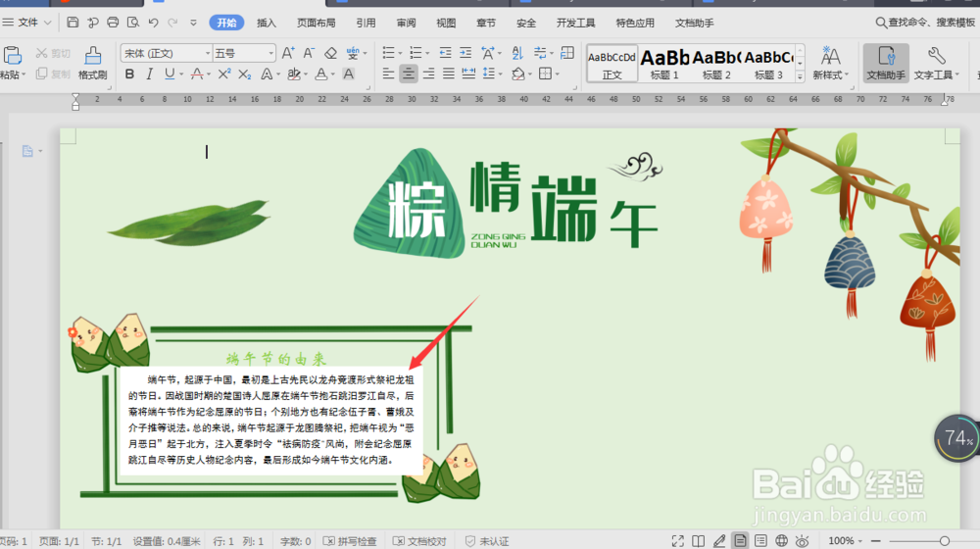This screenshot has width=980, height=549.
Task: Expand line spacing dropdown
Action: point(501,75)
